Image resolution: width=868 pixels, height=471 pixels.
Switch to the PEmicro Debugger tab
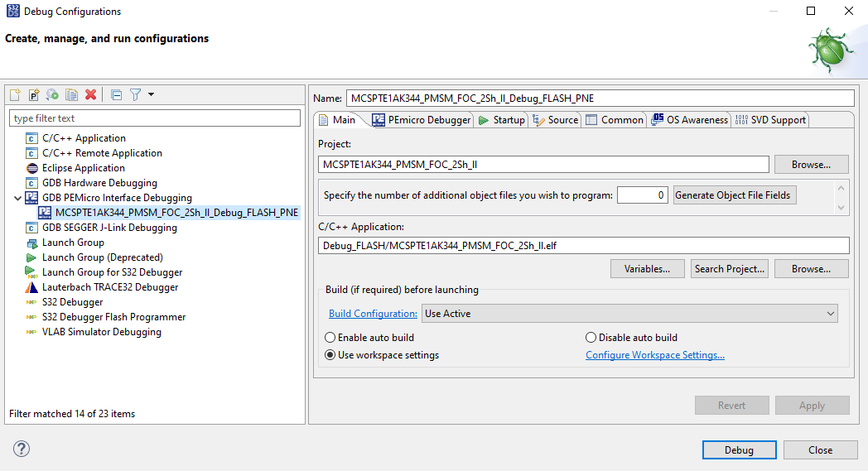pyautogui.click(x=422, y=120)
